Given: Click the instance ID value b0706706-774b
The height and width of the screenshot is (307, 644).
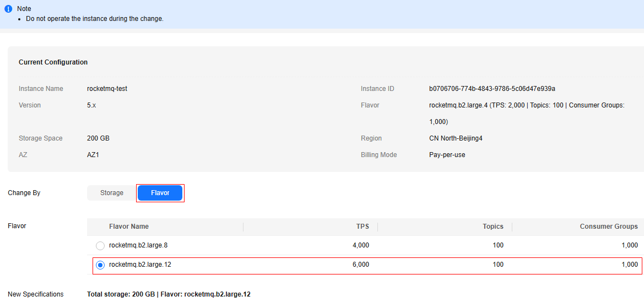Looking at the screenshot, I should [492, 89].
